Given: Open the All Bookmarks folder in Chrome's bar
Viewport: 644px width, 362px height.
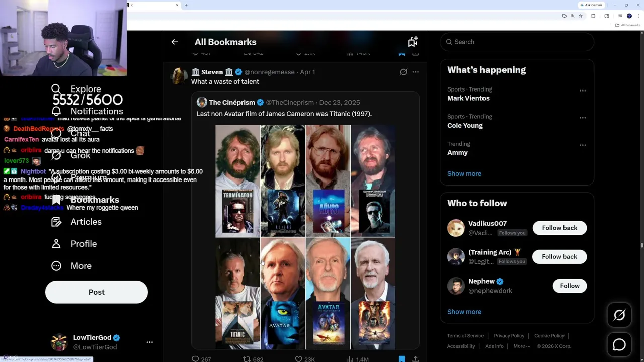Looking at the screenshot, I should click(x=628, y=25).
